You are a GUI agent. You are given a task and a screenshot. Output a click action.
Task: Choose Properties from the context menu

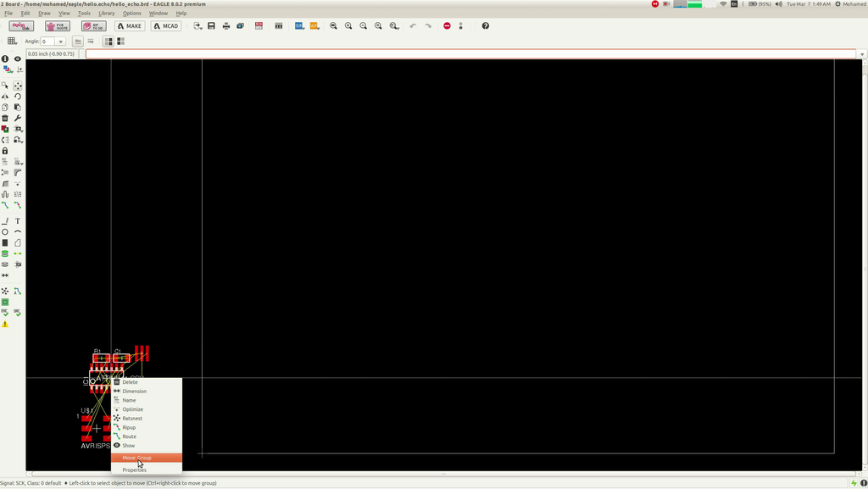click(147, 470)
